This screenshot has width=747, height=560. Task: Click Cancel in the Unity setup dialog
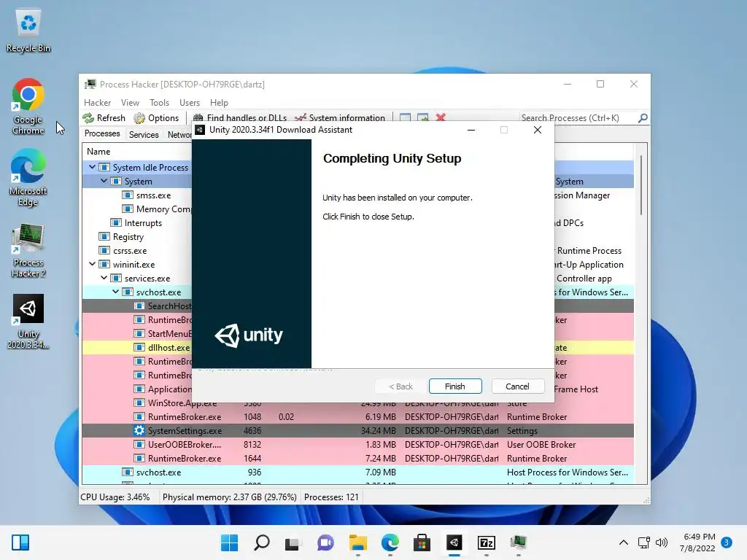tap(517, 386)
